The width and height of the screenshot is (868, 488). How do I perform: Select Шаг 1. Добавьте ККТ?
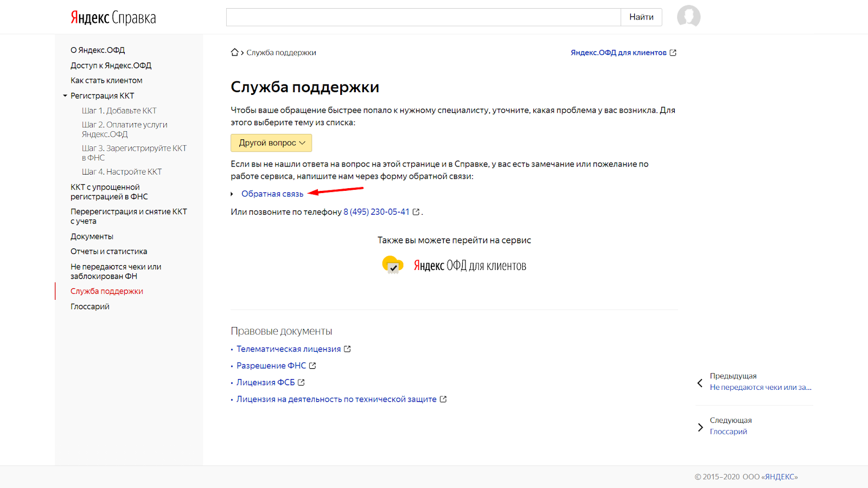[119, 111]
